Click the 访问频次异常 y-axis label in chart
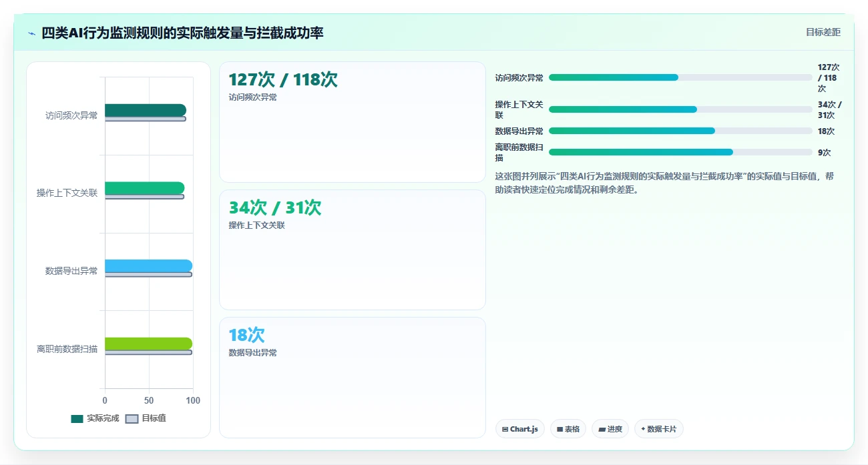This screenshot has width=868, height=465. pos(71,115)
